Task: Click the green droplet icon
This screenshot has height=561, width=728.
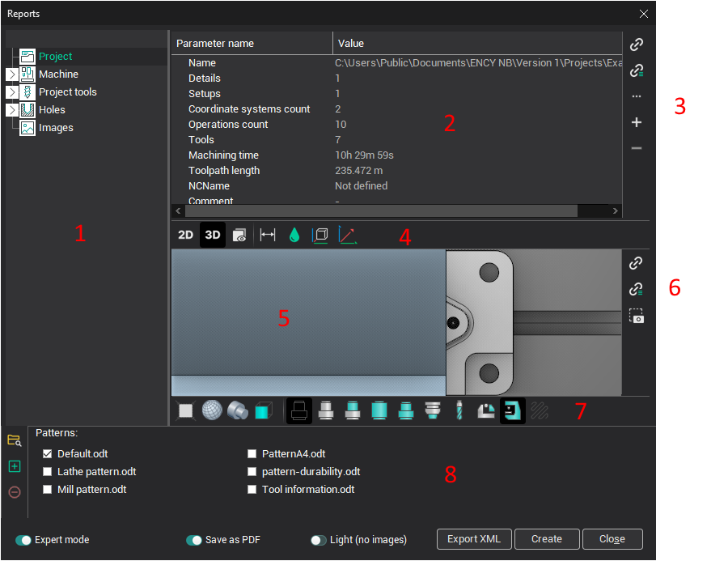Action: 294,236
